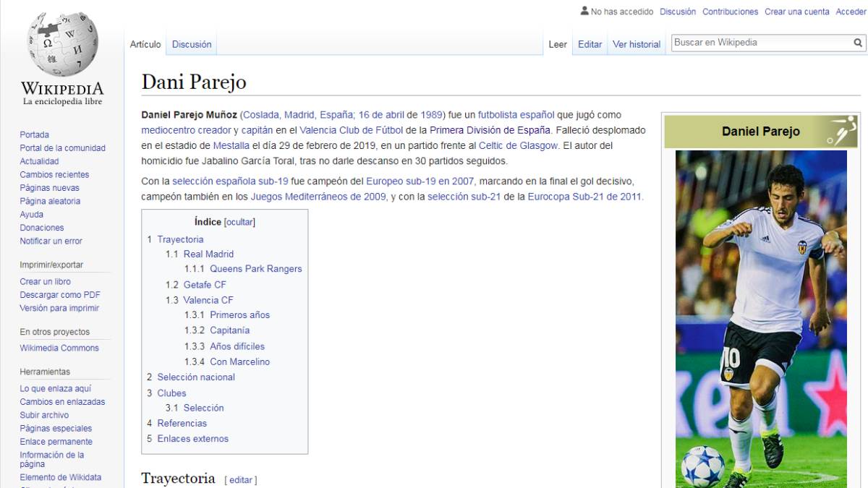
Task: Click the user icon beside No has accedido
Action: click(x=584, y=11)
